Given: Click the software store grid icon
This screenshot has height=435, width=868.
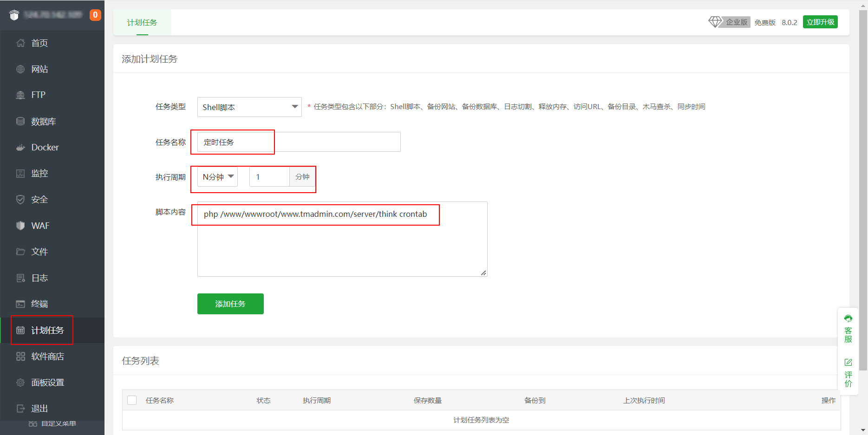Looking at the screenshot, I should [20, 357].
